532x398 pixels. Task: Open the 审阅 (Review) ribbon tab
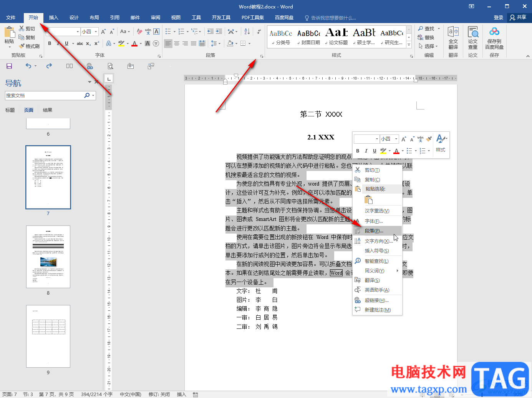tap(156, 18)
